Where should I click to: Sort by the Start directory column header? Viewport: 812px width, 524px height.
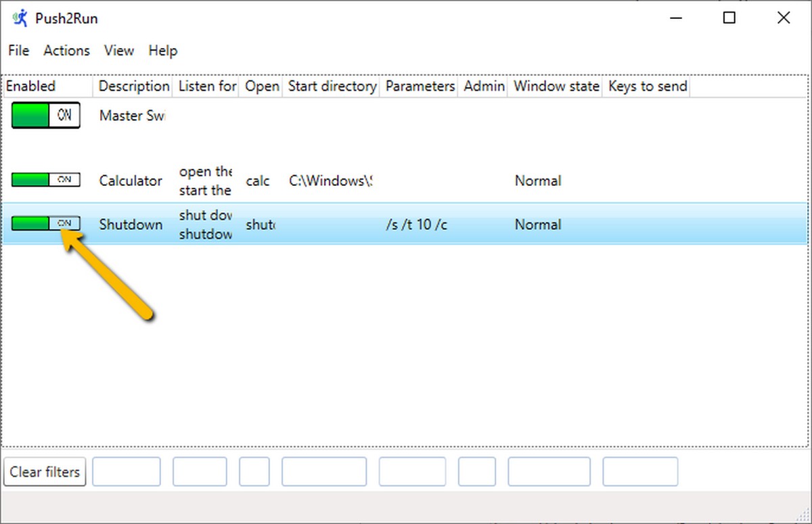(x=332, y=87)
